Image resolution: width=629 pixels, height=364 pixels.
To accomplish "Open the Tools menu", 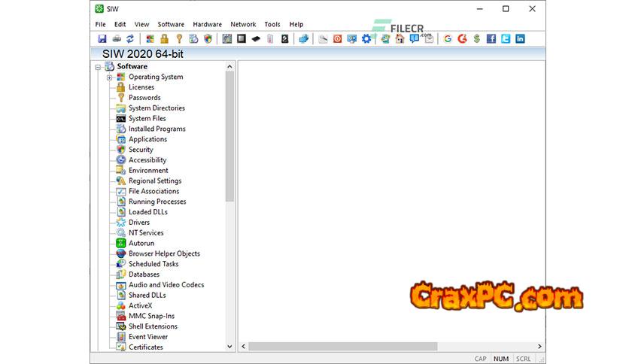I will 272,24.
